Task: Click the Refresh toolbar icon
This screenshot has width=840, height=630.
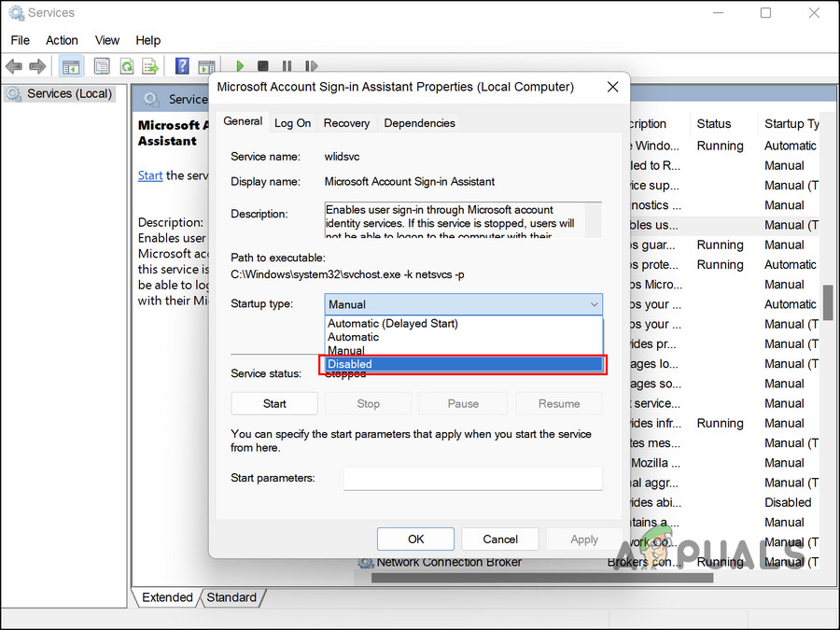Action: click(x=126, y=66)
